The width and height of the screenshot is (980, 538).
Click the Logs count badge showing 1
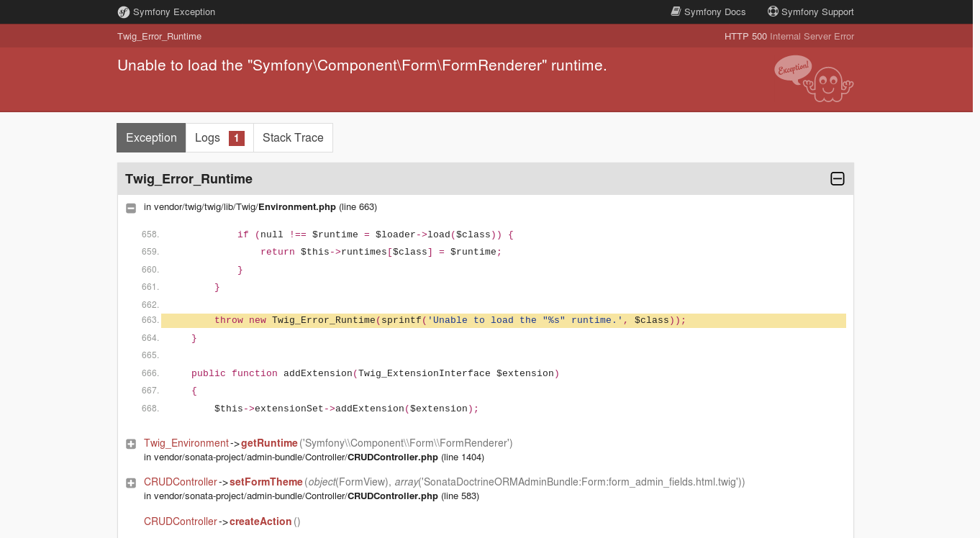pos(237,138)
